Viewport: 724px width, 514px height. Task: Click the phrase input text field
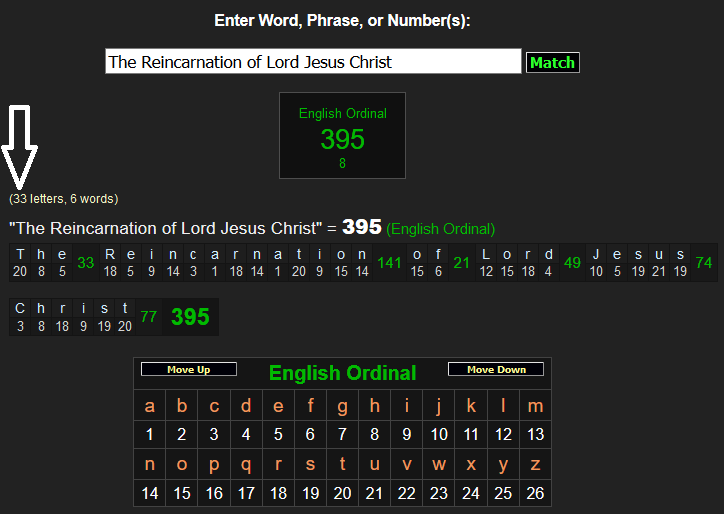313,62
